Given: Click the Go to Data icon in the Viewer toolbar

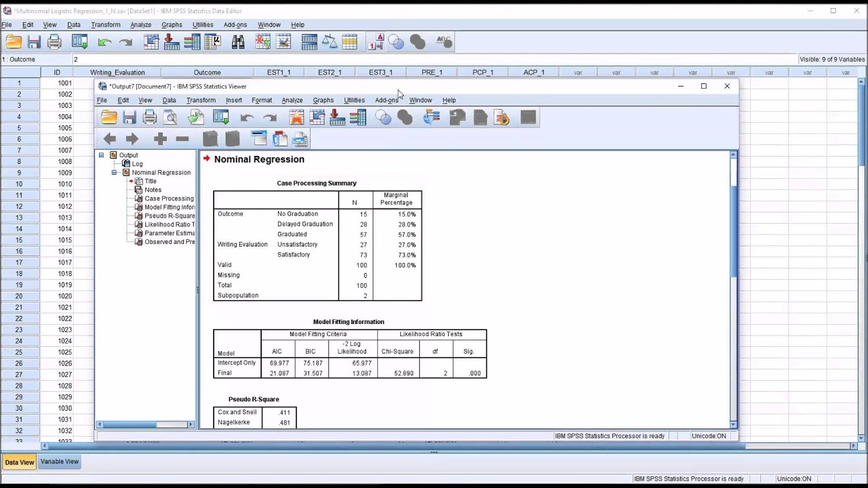Looking at the screenshot, I should click(x=296, y=118).
